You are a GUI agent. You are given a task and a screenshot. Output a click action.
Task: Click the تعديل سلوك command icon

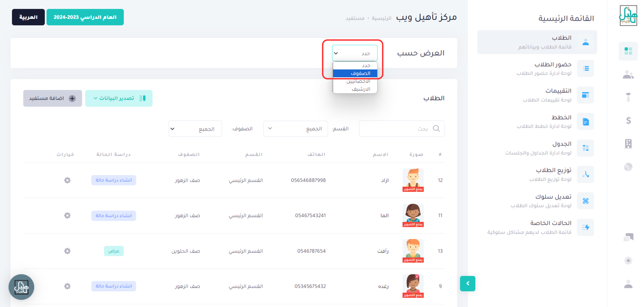point(586,201)
